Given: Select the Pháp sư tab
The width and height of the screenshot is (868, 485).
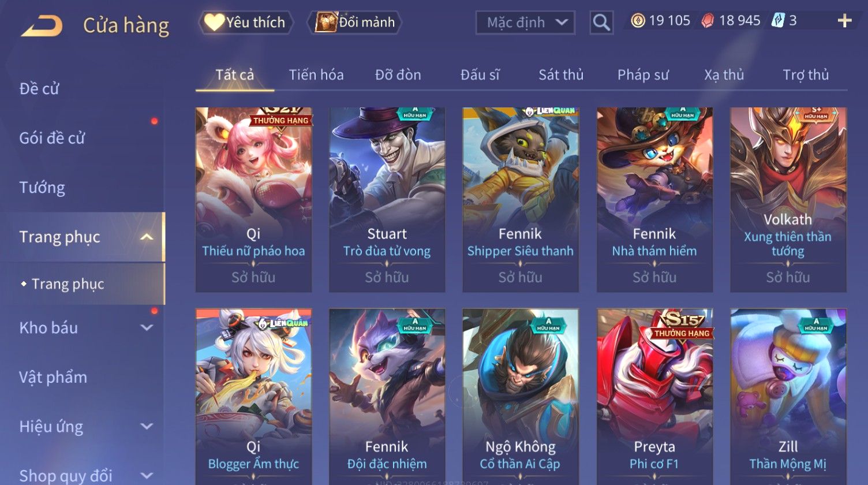Looking at the screenshot, I should pyautogui.click(x=643, y=75).
